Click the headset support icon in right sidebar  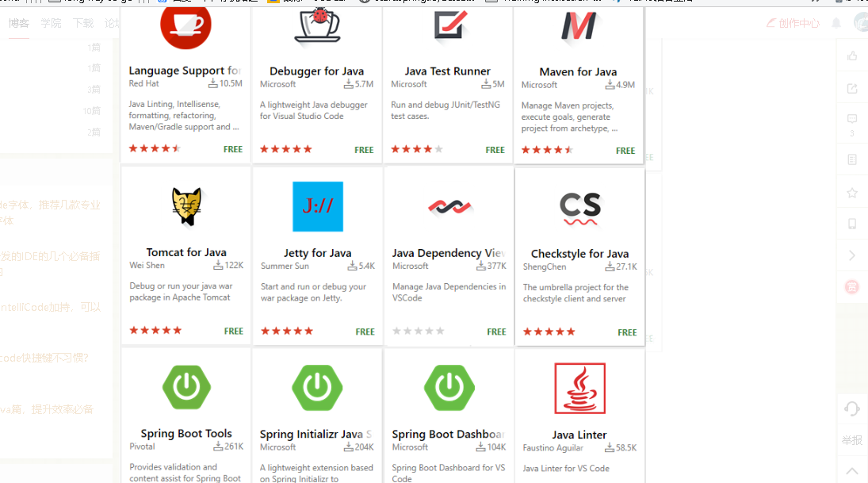pyautogui.click(x=852, y=408)
